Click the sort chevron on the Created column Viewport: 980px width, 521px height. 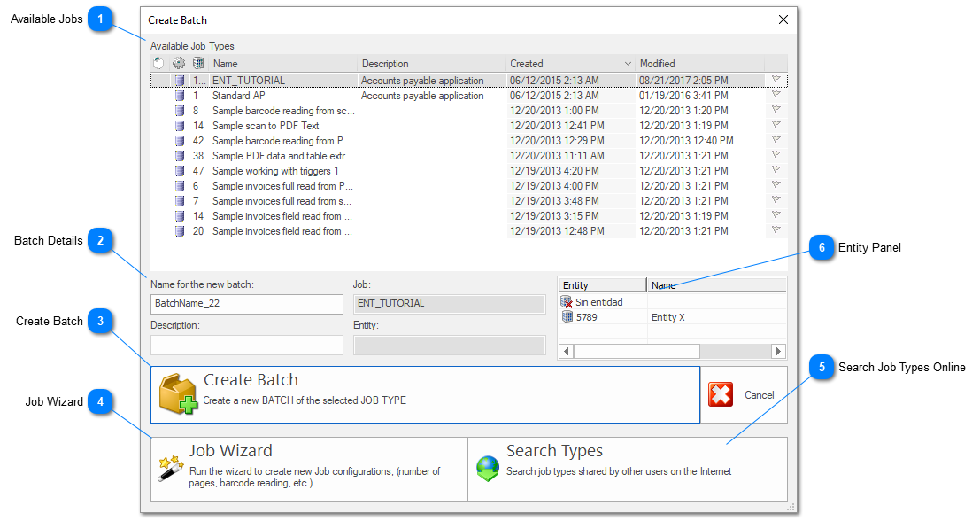628,63
